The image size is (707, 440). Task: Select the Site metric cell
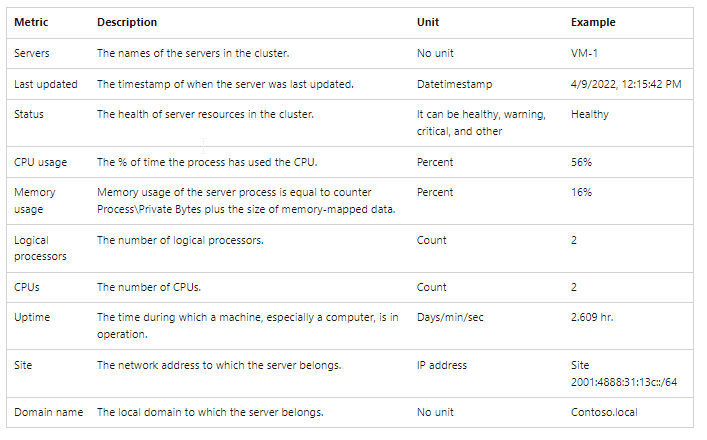(23, 365)
